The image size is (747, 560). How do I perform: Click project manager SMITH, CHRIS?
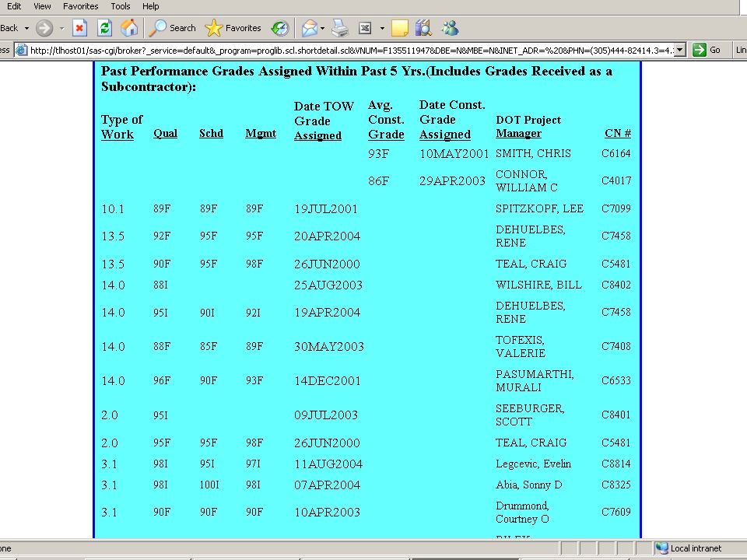tap(533, 153)
